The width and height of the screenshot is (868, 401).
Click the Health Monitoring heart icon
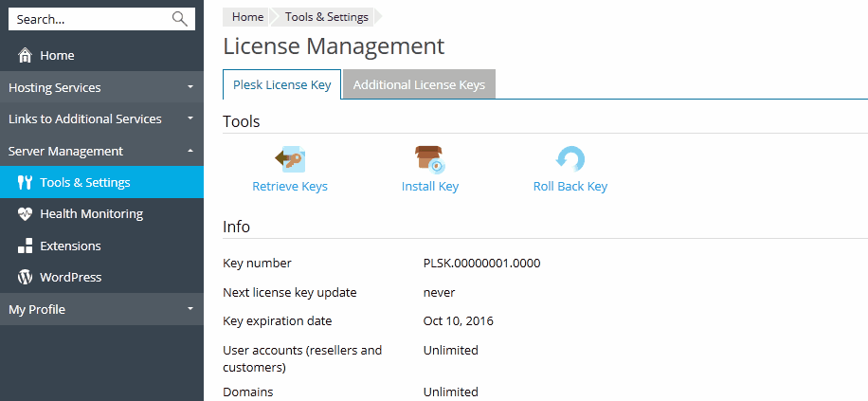click(x=26, y=214)
